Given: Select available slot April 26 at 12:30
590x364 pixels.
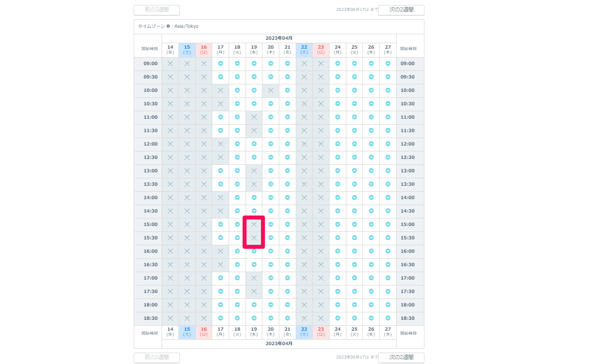Looking at the screenshot, I should point(371,157).
